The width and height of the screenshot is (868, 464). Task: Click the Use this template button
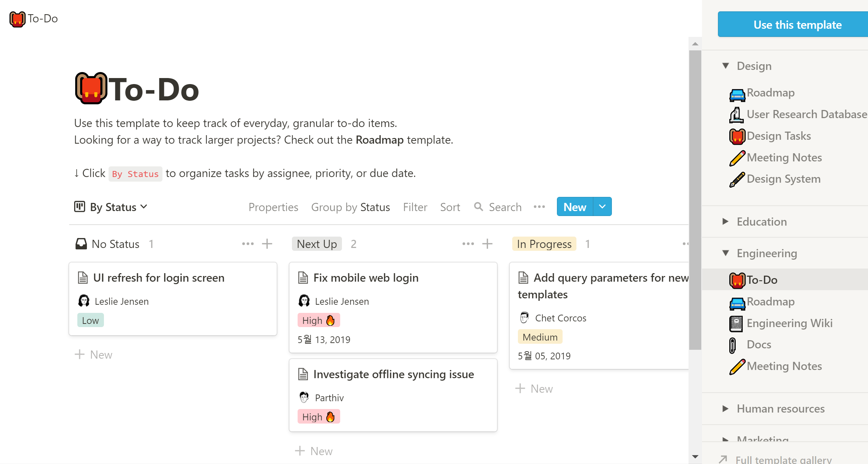(x=797, y=24)
